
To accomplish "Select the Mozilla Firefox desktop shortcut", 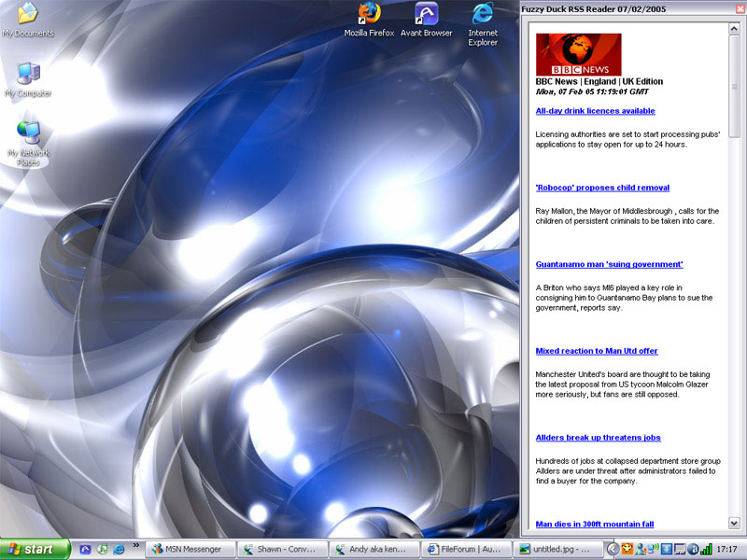I will (x=369, y=19).
